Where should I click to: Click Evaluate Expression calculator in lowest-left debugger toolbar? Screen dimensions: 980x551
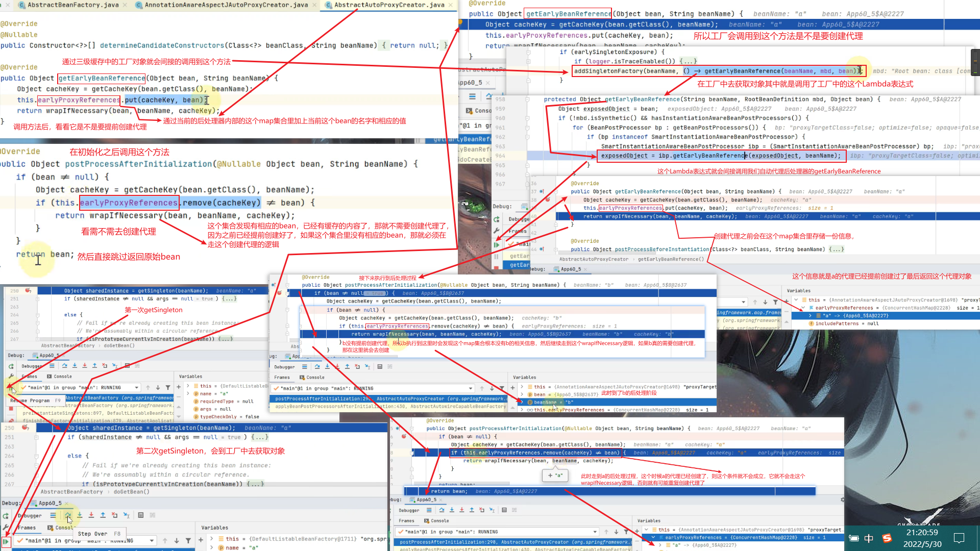141,515
